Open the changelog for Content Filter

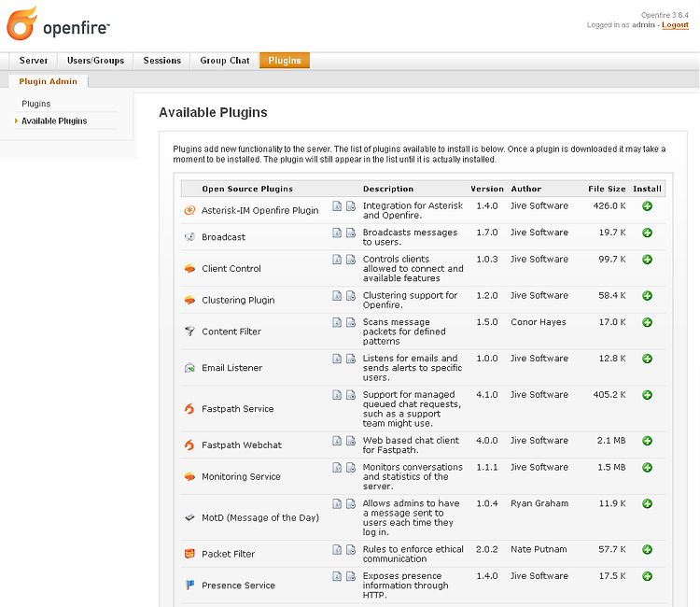pos(351,322)
